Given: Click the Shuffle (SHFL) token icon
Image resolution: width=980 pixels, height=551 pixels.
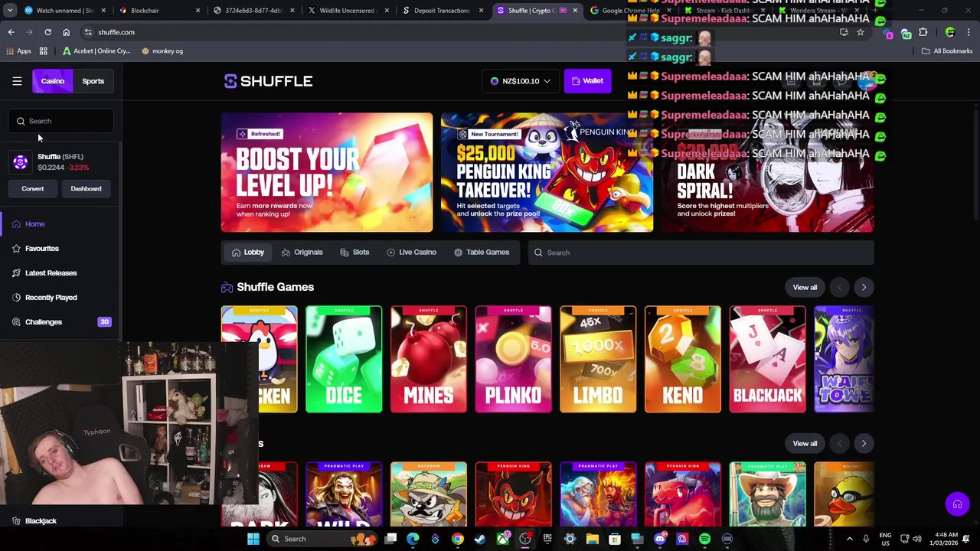Looking at the screenshot, I should click(21, 162).
